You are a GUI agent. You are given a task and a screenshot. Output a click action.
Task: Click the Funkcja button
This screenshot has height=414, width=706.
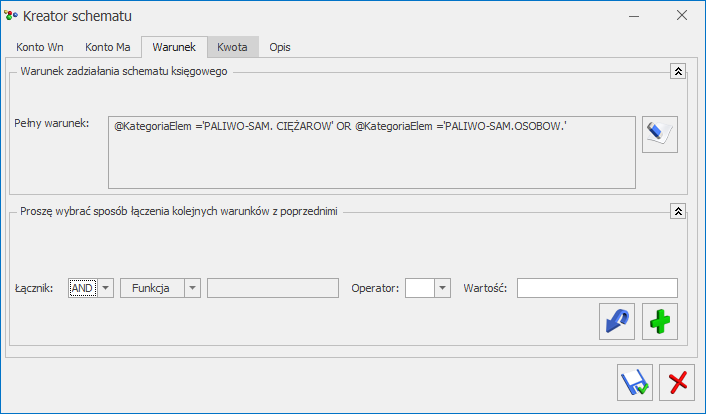152,288
